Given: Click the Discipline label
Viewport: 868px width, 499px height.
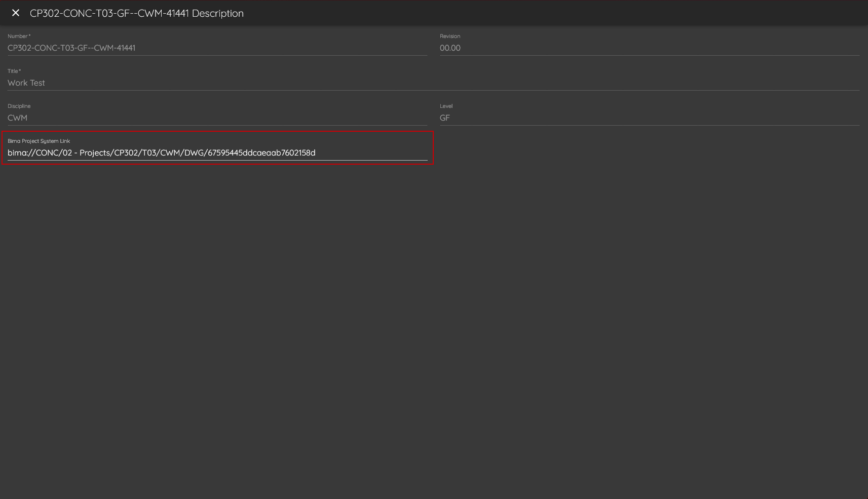Looking at the screenshot, I should (19, 106).
